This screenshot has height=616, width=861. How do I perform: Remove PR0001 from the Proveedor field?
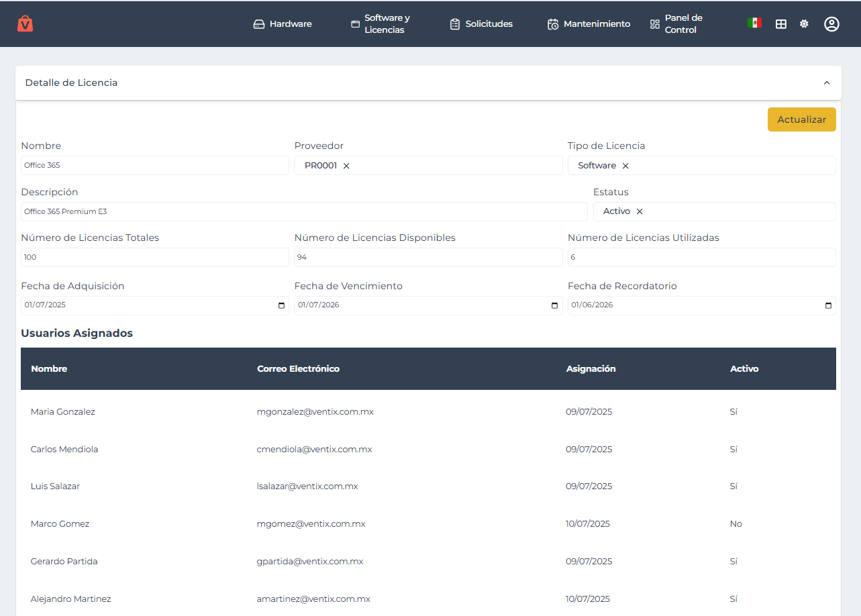coord(346,166)
